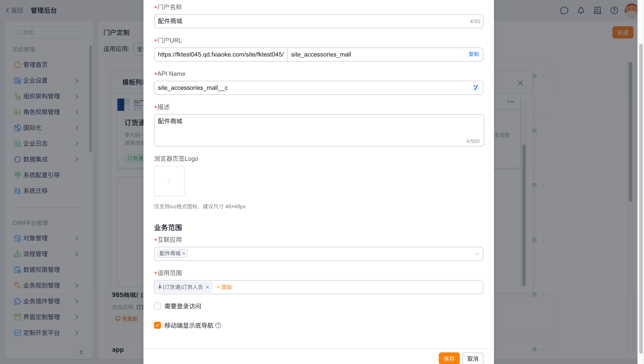Select 数据权限管理 in the sidebar

click(x=46, y=270)
